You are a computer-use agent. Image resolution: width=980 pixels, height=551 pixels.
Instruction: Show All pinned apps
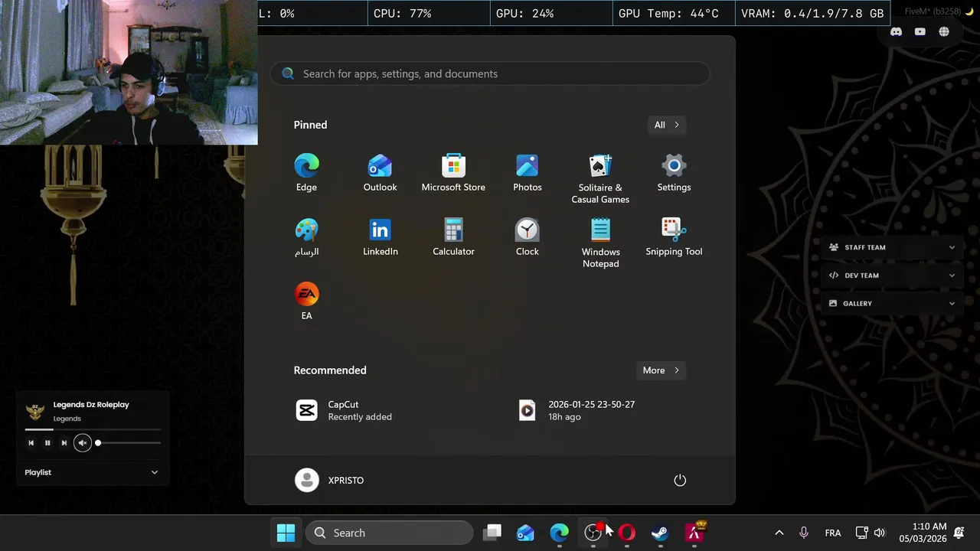click(x=666, y=125)
